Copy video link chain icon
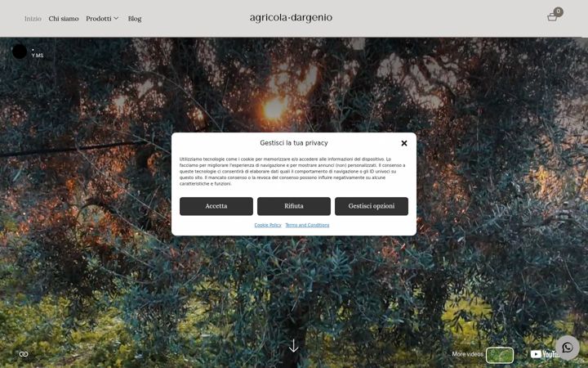Viewport: 588px width, 368px height. tap(24, 354)
